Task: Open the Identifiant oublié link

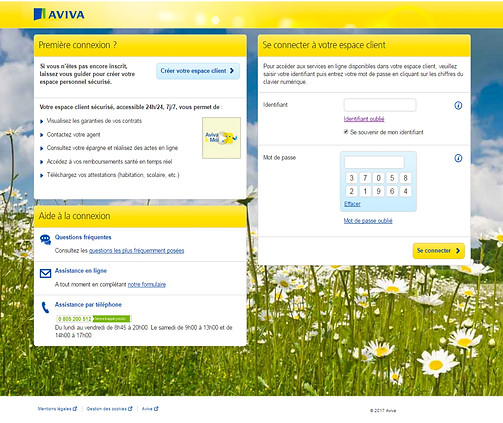Action: point(364,119)
